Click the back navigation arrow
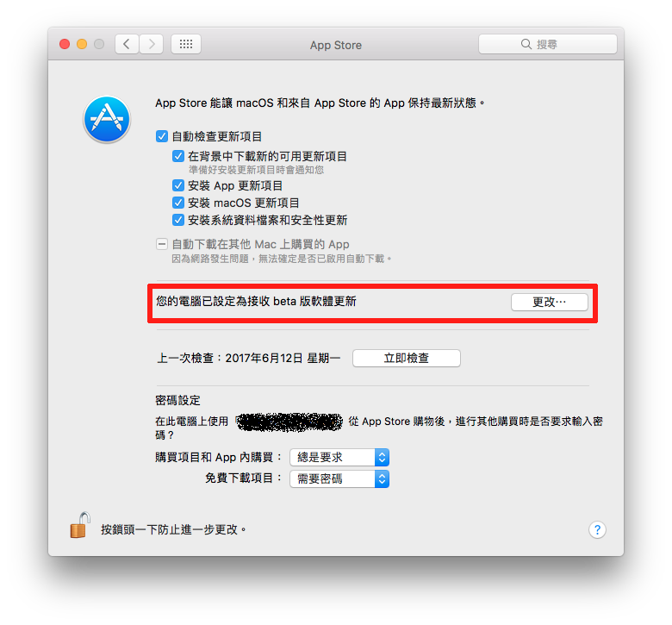 pos(127,44)
